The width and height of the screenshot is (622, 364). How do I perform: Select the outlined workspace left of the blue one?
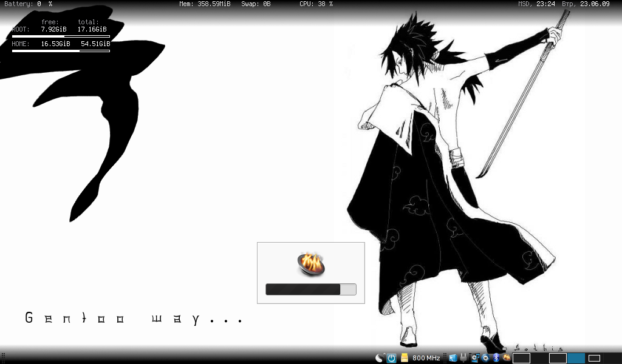(x=558, y=358)
